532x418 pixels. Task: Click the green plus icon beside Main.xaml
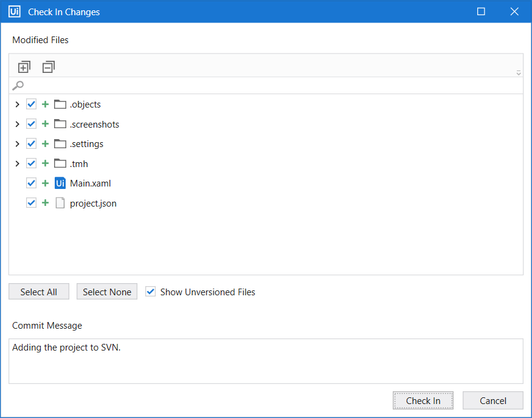point(44,183)
